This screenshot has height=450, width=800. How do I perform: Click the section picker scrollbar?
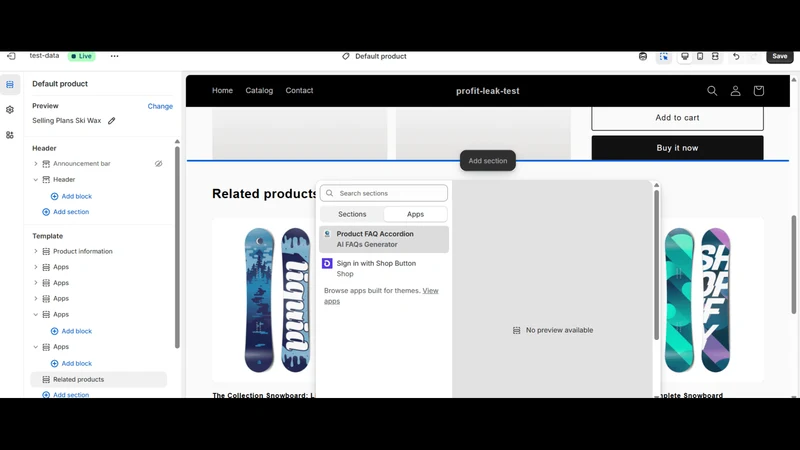(x=656, y=265)
